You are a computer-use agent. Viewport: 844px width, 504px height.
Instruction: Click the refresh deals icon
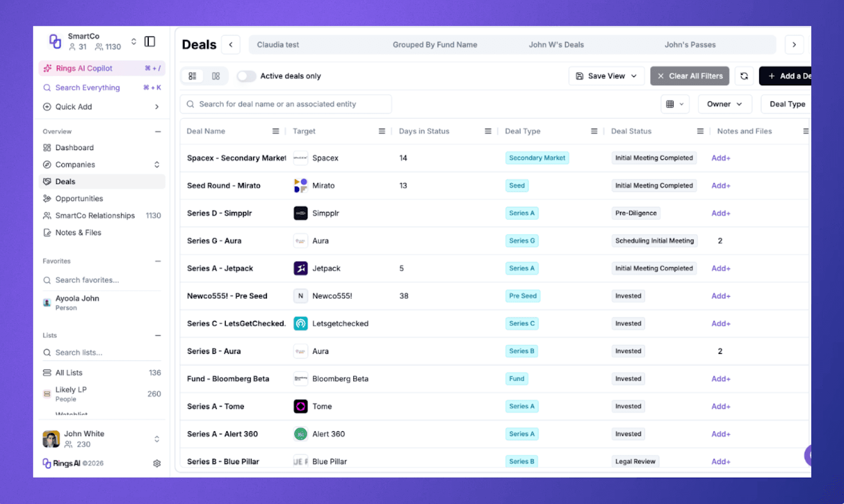click(x=744, y=76)
